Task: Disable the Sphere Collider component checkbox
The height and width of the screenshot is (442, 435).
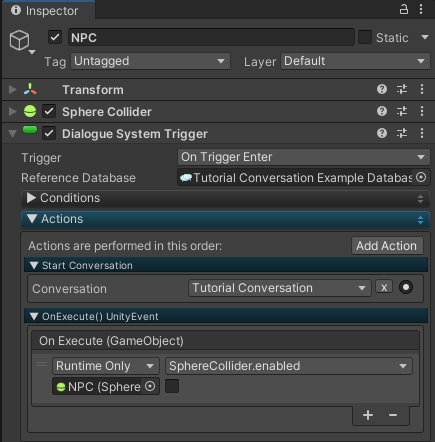Action: (x=49, y=111)
